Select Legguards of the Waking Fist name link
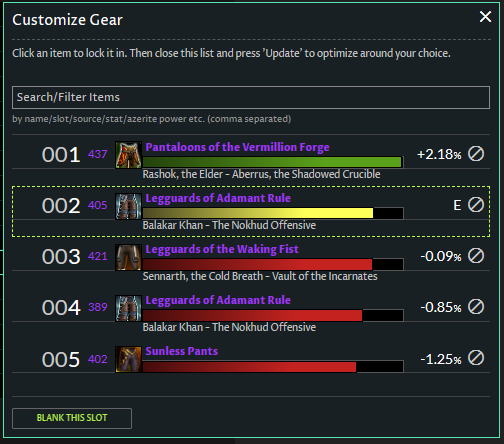 pyautogui.click(x=222, y=249)
